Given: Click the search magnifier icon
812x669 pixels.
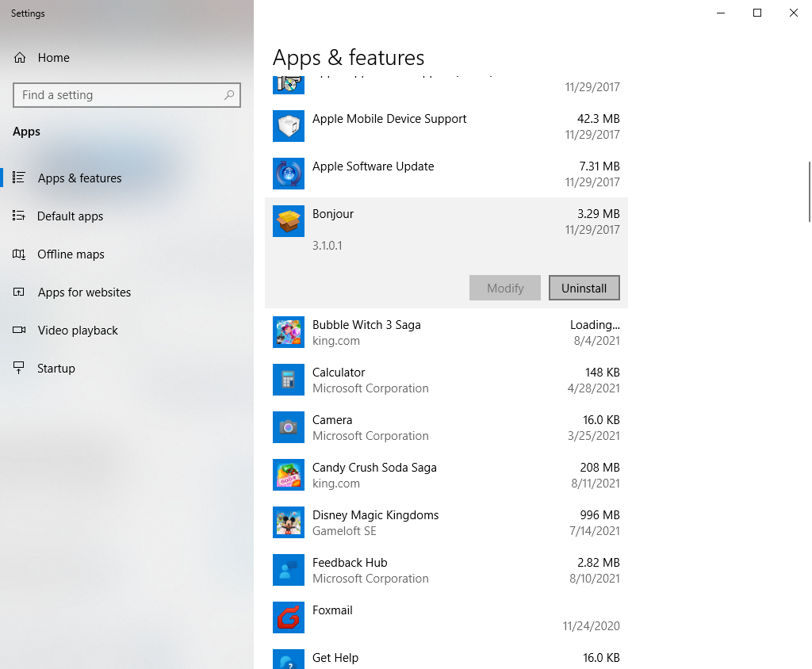Looking at the screenshot, I should click(229, 95).
